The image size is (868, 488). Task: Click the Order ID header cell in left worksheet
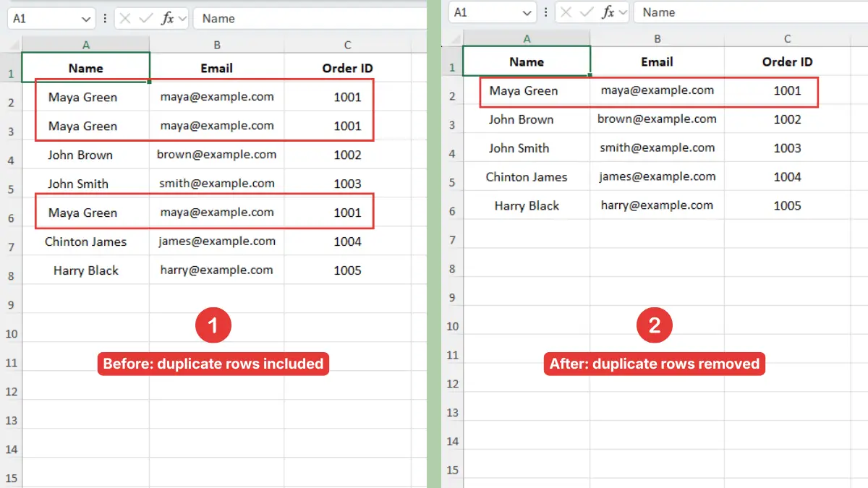pyautogui.click(x=348, y=68)
